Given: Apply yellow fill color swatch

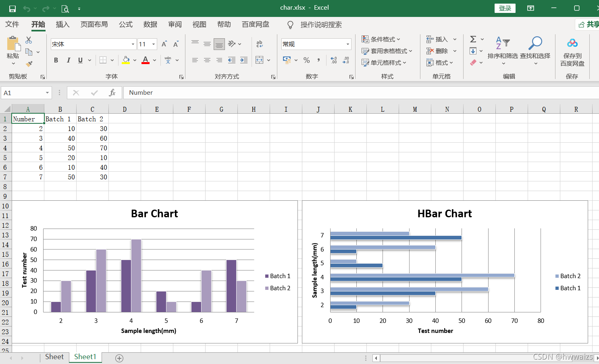Looking at the screenshot, I should pyautogui.click(x=126, y=60).
